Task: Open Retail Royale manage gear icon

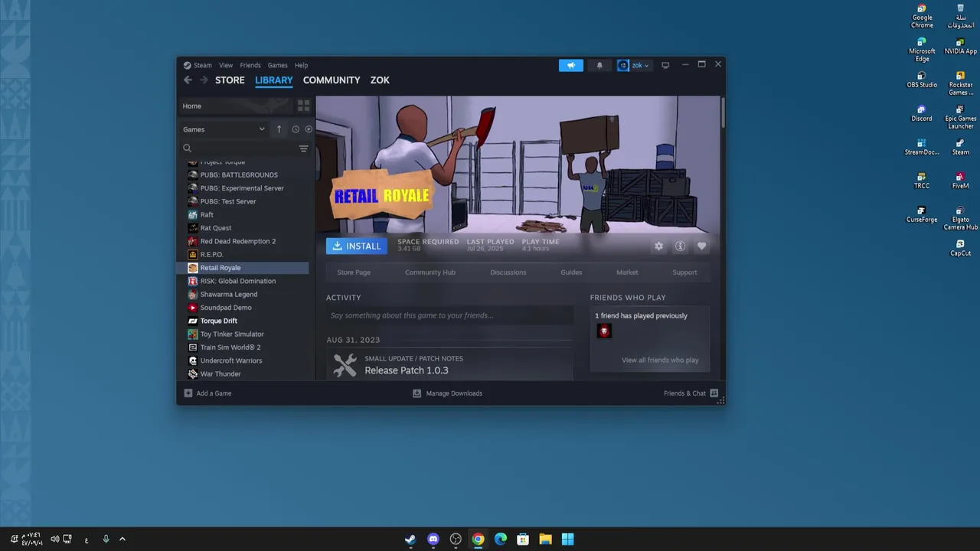Action: point(658,246)
